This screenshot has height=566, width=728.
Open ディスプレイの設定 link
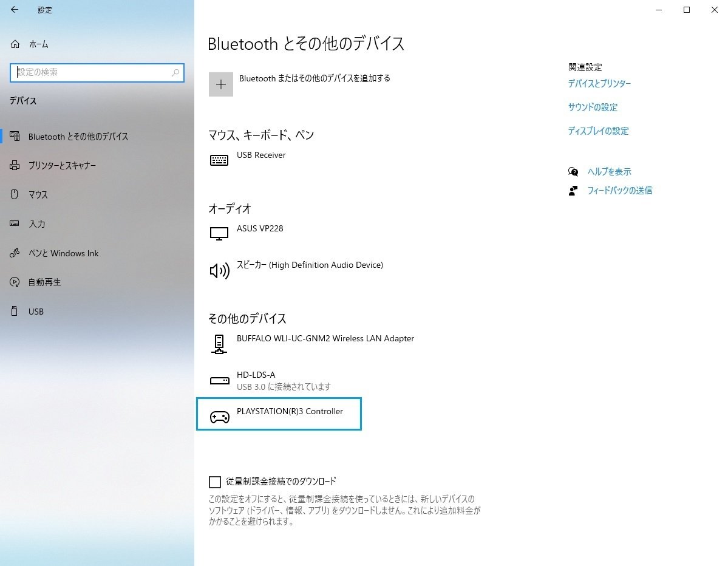pyautogui.click(x=599, y=131)
